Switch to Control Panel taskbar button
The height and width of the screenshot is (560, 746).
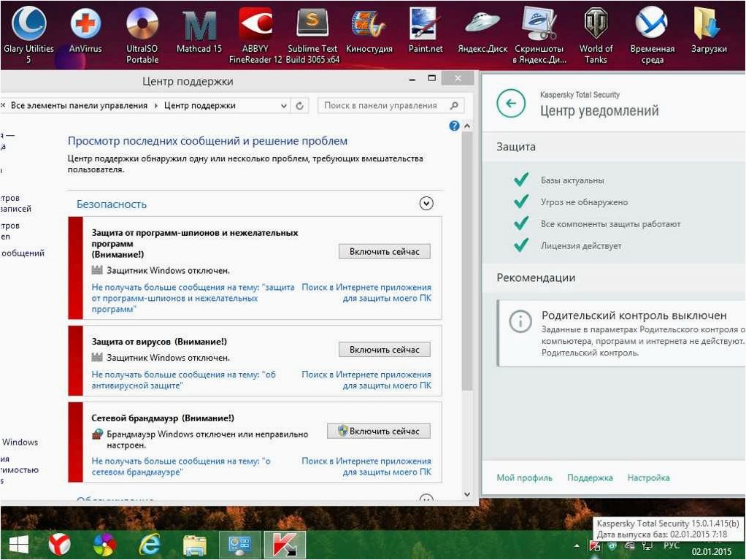coord(239,545)
